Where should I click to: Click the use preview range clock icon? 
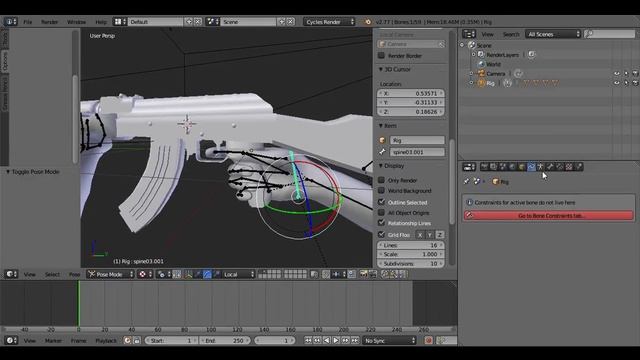(127, 340)
